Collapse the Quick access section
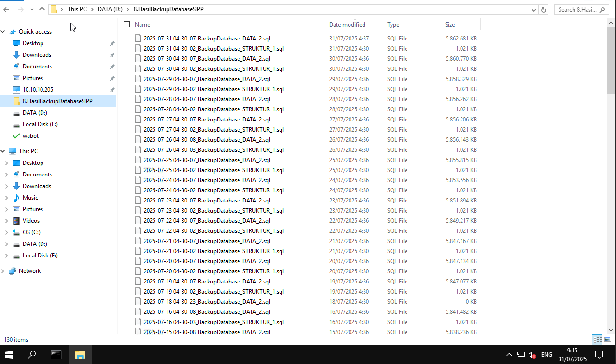 (x=3, y=32)
